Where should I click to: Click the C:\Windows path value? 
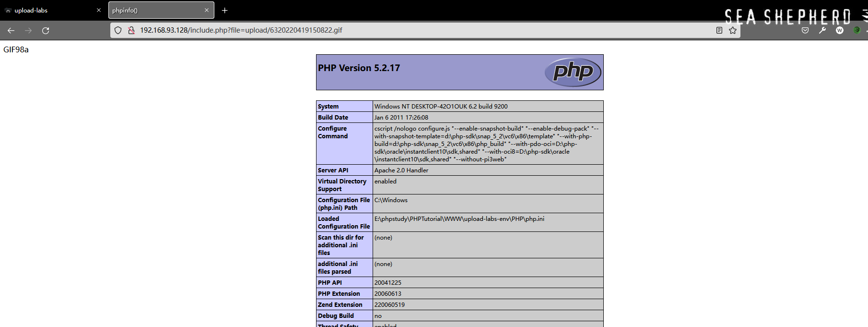tap(391, 200)
